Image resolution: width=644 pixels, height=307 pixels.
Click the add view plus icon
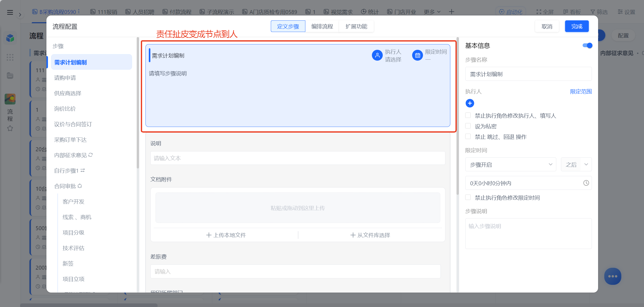(451, 12)
